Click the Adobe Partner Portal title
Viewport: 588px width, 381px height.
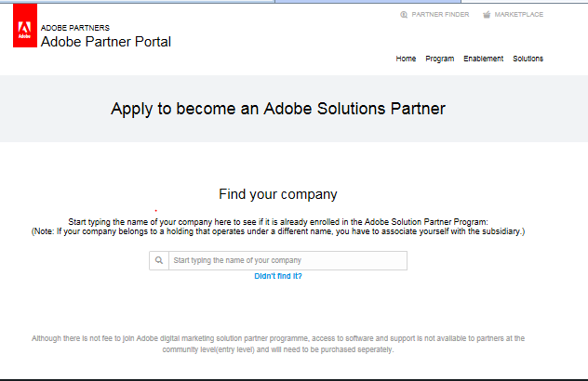(106, 42)
